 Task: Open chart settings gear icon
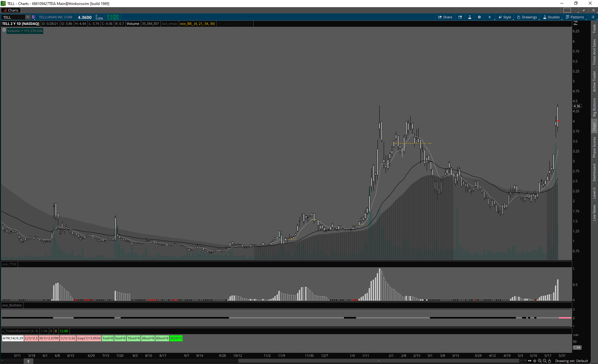point(479,17)
